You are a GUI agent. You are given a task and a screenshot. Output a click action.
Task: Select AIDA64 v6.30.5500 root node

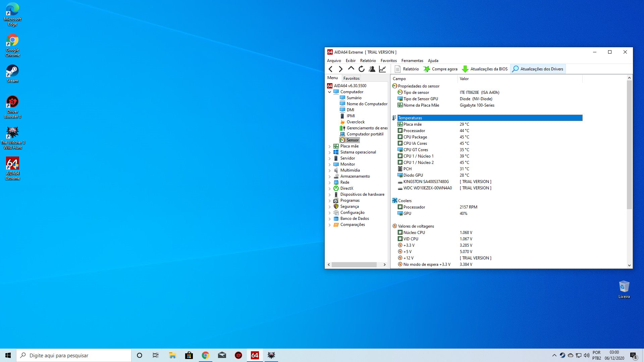coord(350,86)
